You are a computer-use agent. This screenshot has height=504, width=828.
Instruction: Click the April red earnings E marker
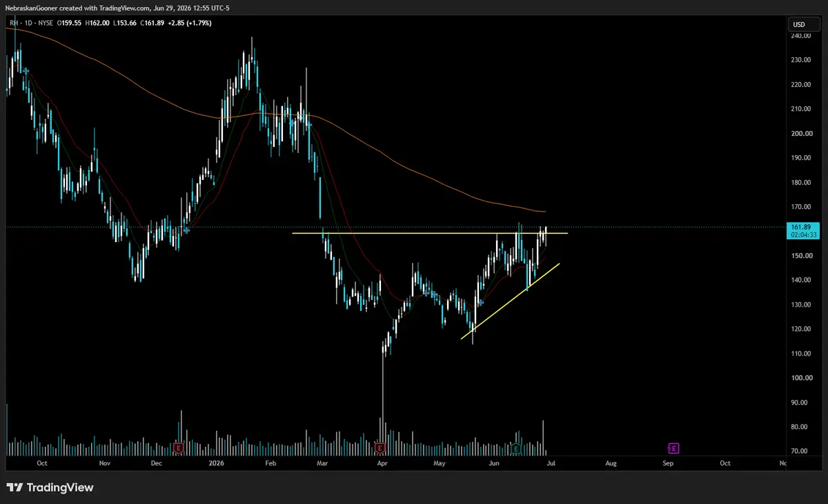pos(379,448)
